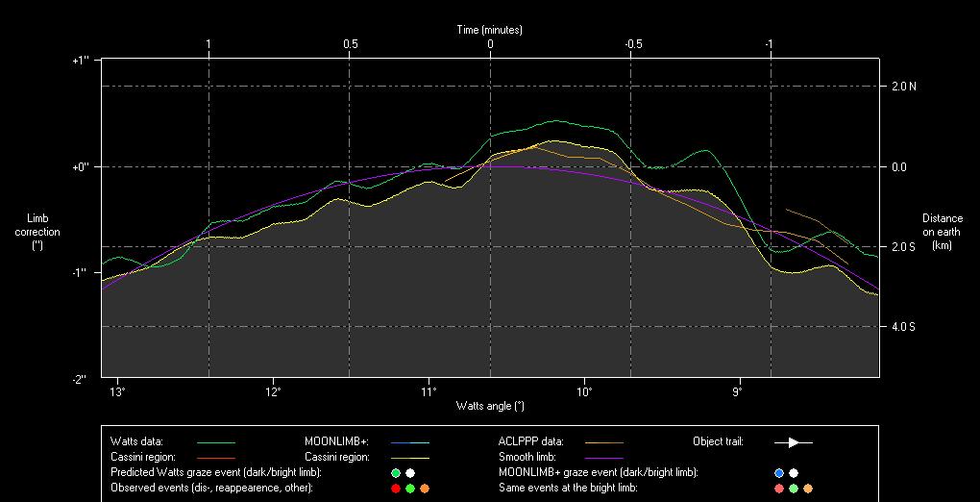Image resolution: width=980 pixels, height=502 pixels.
Task: Click the white Predicted Watts bright limb dot
Action: [x=410, y=473]
